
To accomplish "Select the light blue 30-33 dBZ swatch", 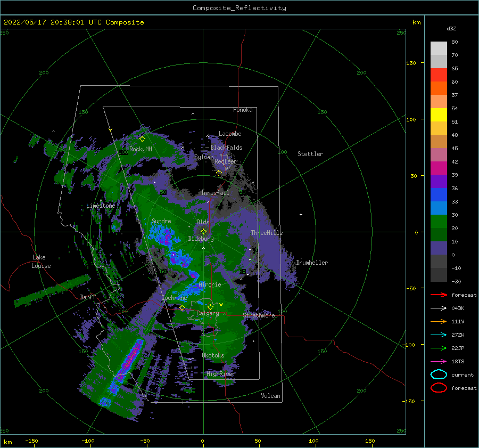I will [439, 208].
